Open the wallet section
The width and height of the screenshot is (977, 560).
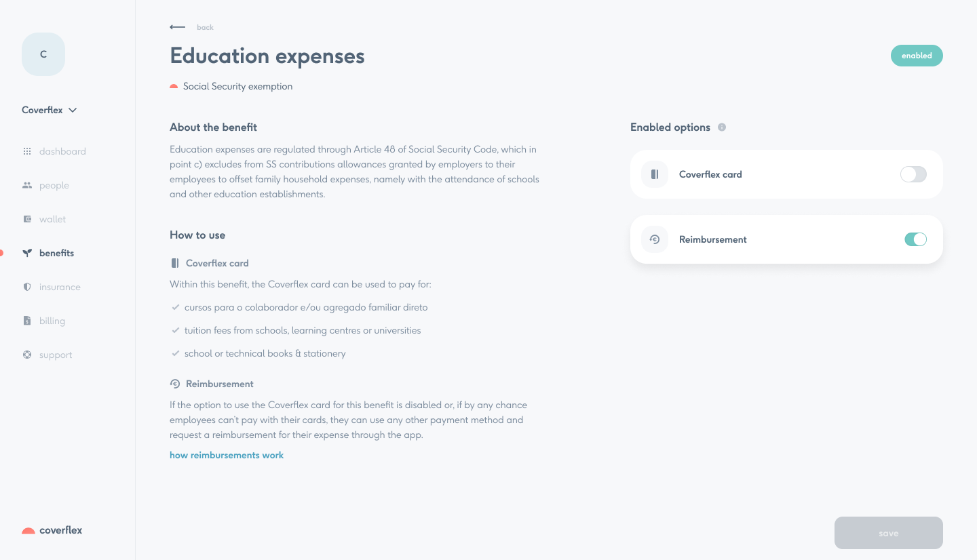tap(28, 219)
